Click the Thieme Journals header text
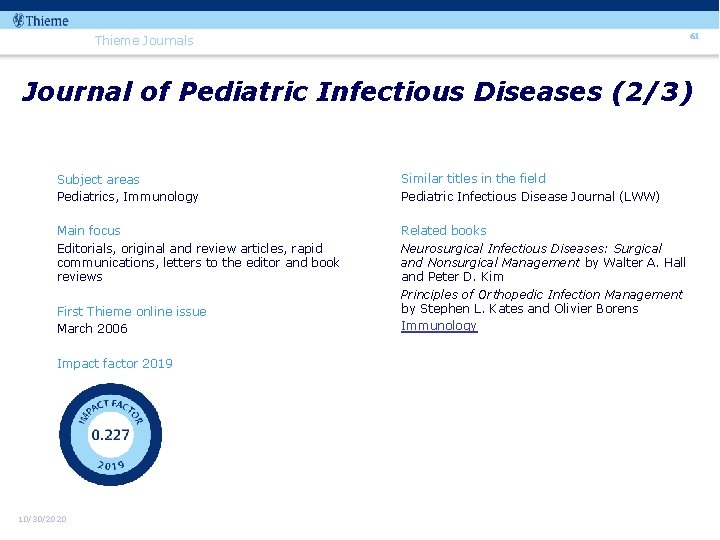Screen dimensions: 720x540 coord(144,40)
